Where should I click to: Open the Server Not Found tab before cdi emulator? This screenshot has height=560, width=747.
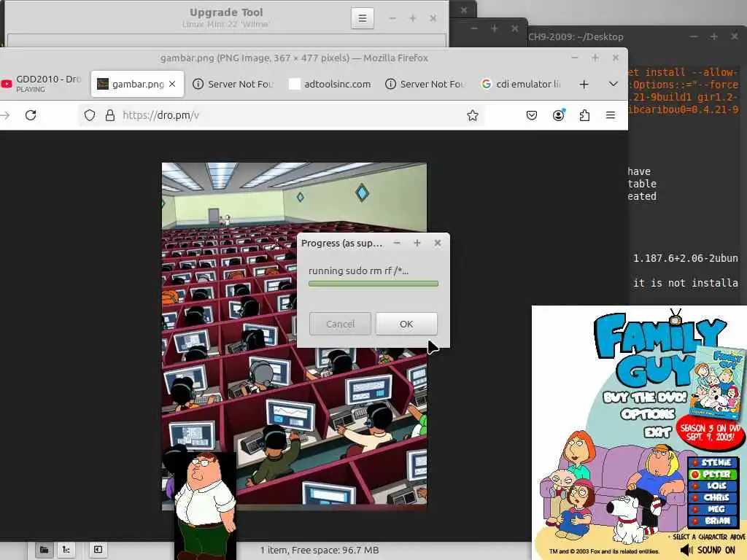[426, 84]
